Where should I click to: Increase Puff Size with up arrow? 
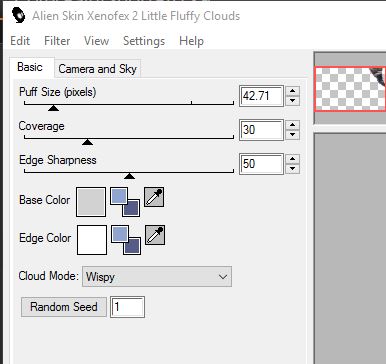(x=292, y=91)
